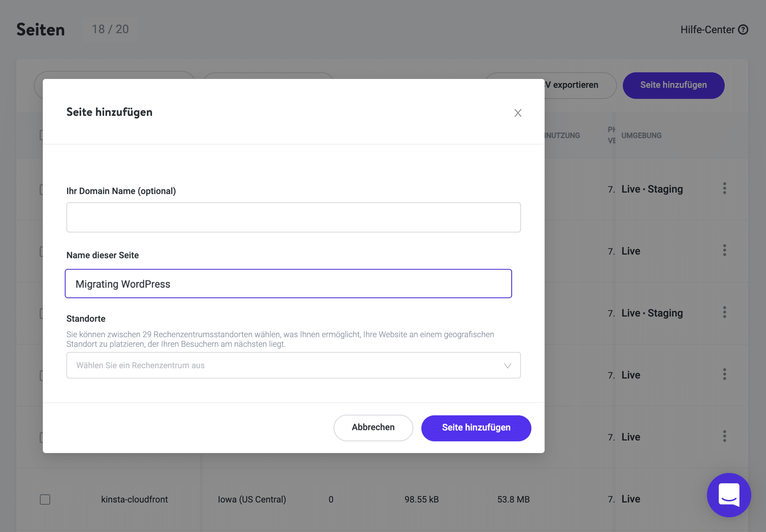
Task: Check the kinsta-cloudfront row checkbox
Action: coord(45,499)
